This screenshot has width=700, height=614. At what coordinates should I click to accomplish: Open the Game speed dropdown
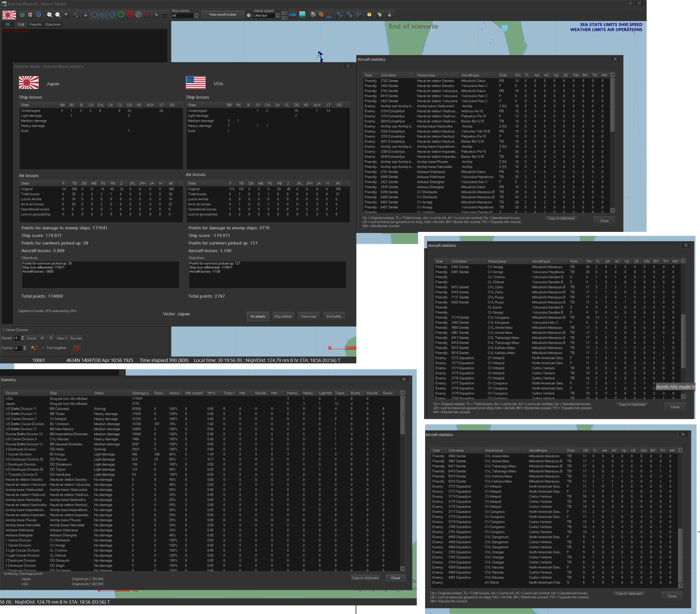pos(278,16)
